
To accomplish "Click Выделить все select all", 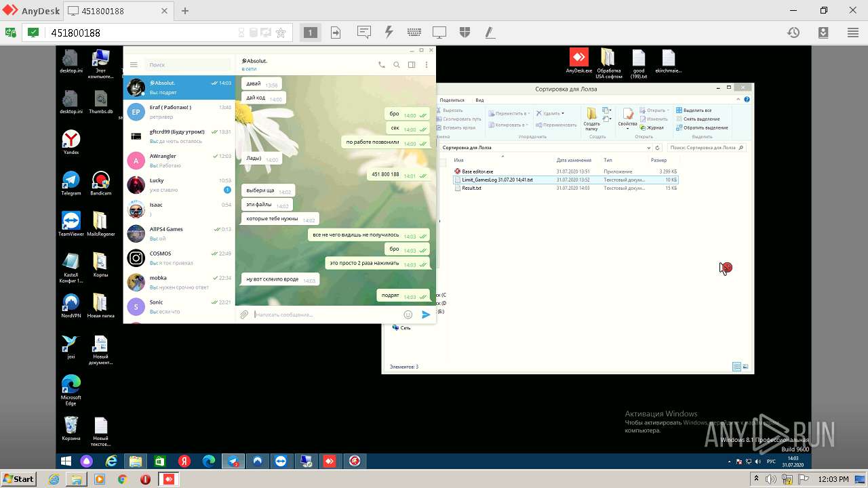I will click(x=694, y=110).
